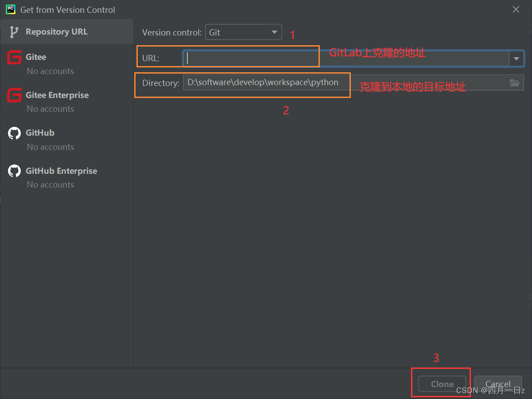
Task: Close the Get from Version Control dialog
Action: pos(516,9)
